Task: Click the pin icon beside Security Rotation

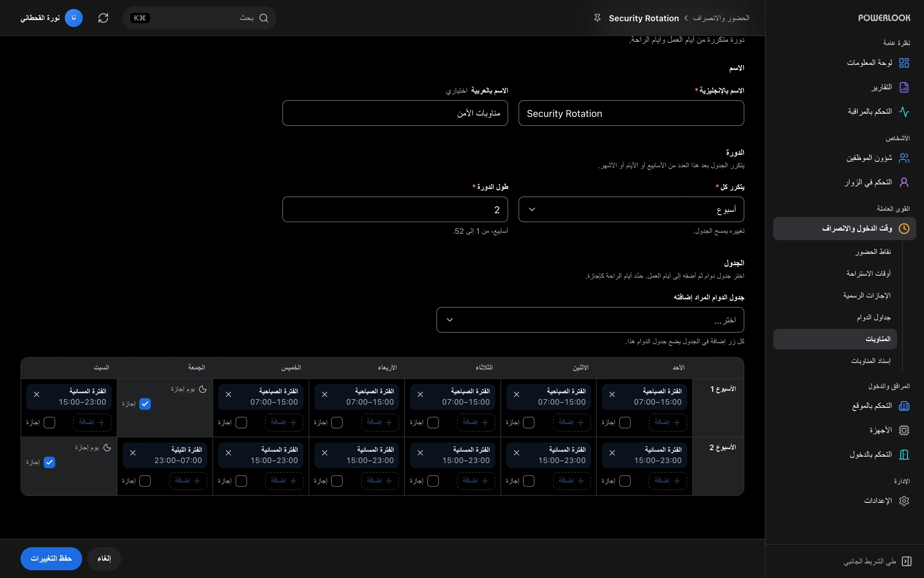Action: [x=597, y=18]
